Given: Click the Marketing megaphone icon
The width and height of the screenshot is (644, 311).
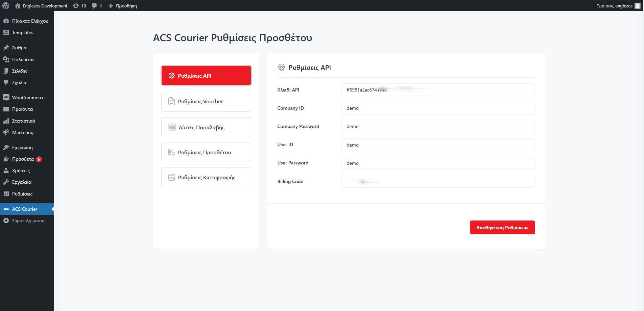Looking at the screenshot, I should point(6,132).
